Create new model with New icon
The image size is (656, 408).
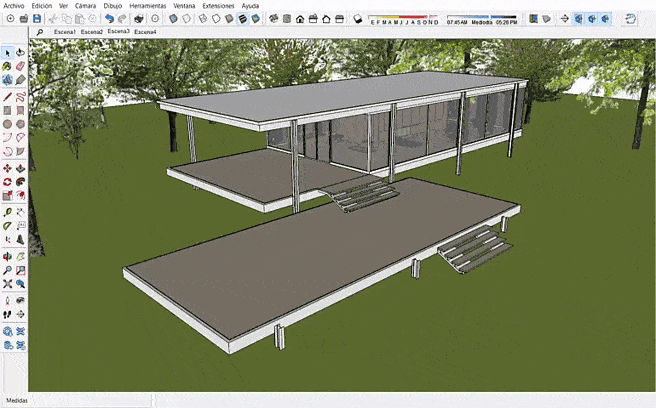tap(10, 18)
